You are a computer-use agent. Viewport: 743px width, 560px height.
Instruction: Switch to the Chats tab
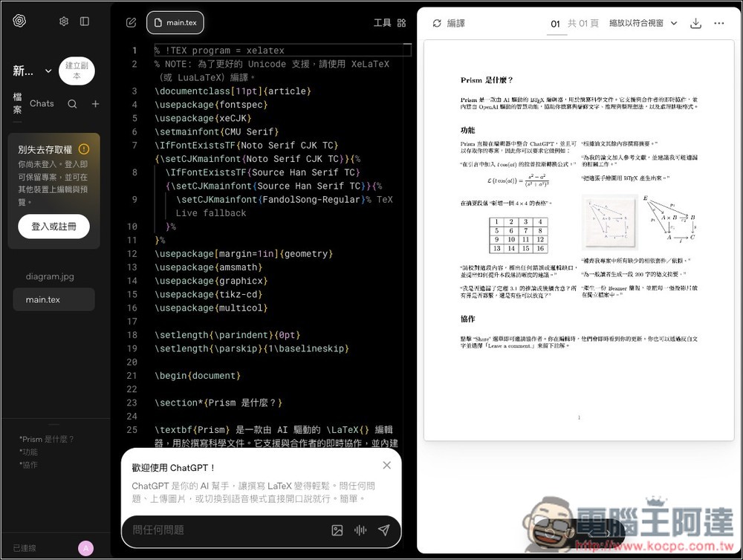42,103
